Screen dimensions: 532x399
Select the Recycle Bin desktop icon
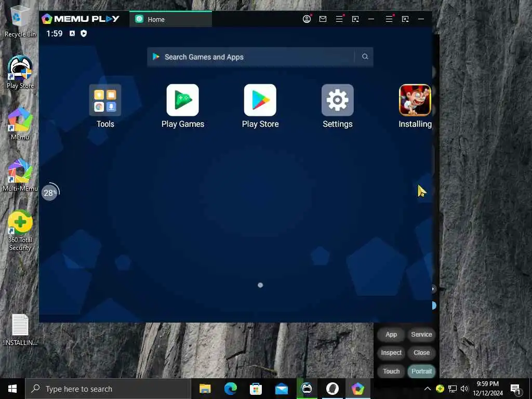coord(20,21)
